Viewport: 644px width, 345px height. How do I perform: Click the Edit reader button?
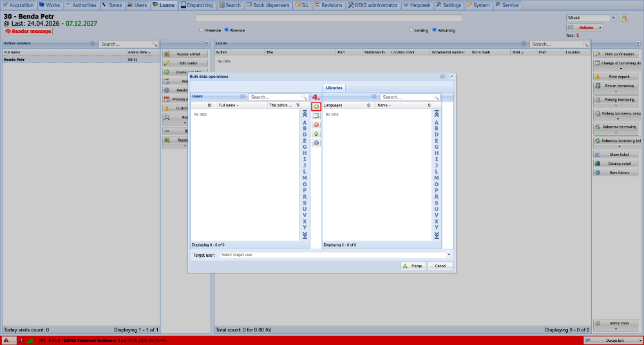point(185,63)
